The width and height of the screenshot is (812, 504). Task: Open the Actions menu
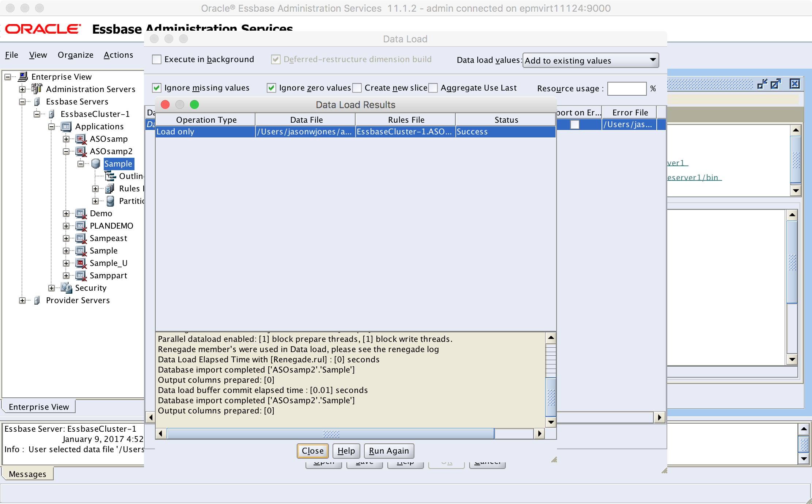click(x=118, y=55)
